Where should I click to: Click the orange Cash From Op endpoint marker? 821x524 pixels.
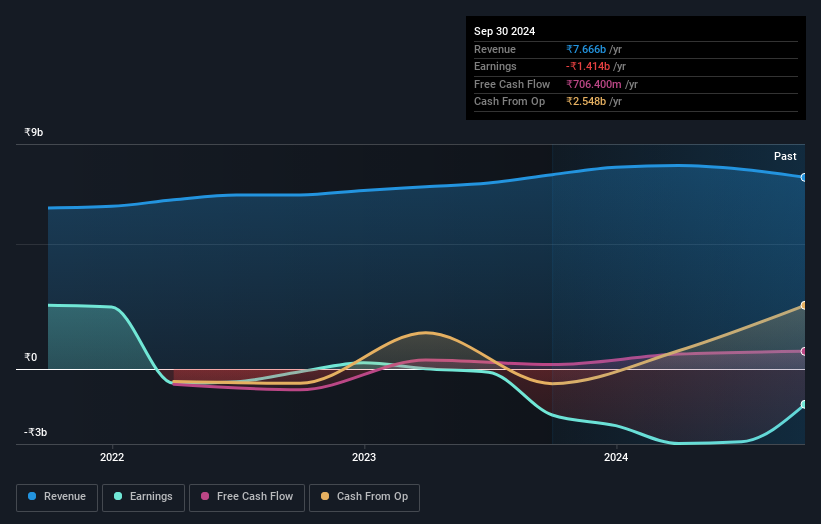point(804,305)
